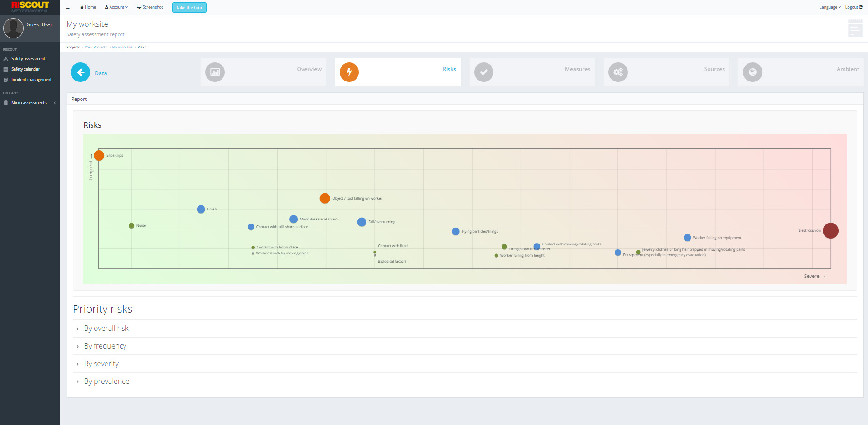Open Incident management in sidebar

point(31,80)
